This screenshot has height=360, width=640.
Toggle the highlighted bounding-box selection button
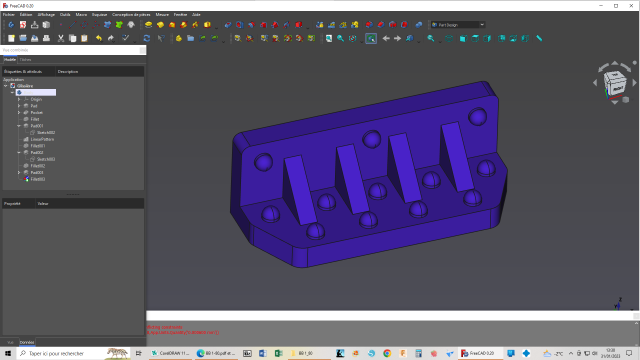coord(371,38)
